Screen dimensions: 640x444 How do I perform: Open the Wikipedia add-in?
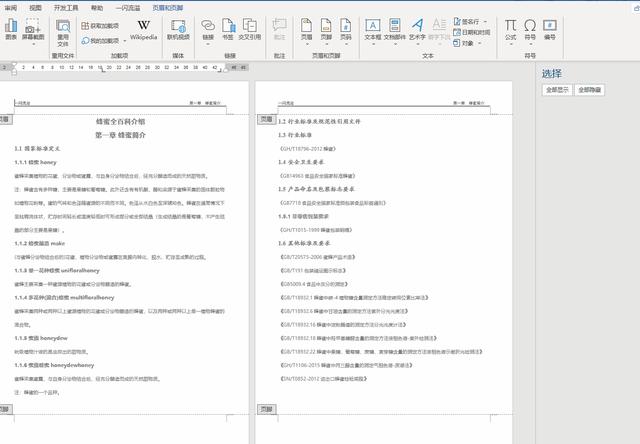click(x=143, y=30)
